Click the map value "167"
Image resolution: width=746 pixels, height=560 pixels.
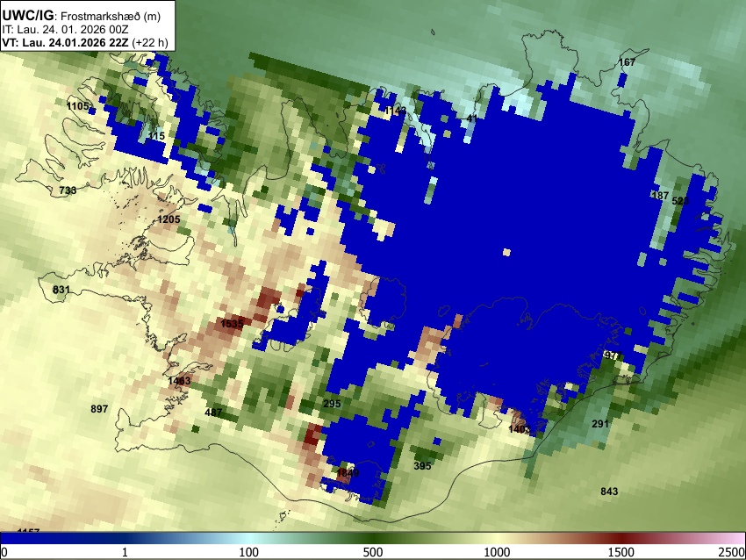[627, 62]
